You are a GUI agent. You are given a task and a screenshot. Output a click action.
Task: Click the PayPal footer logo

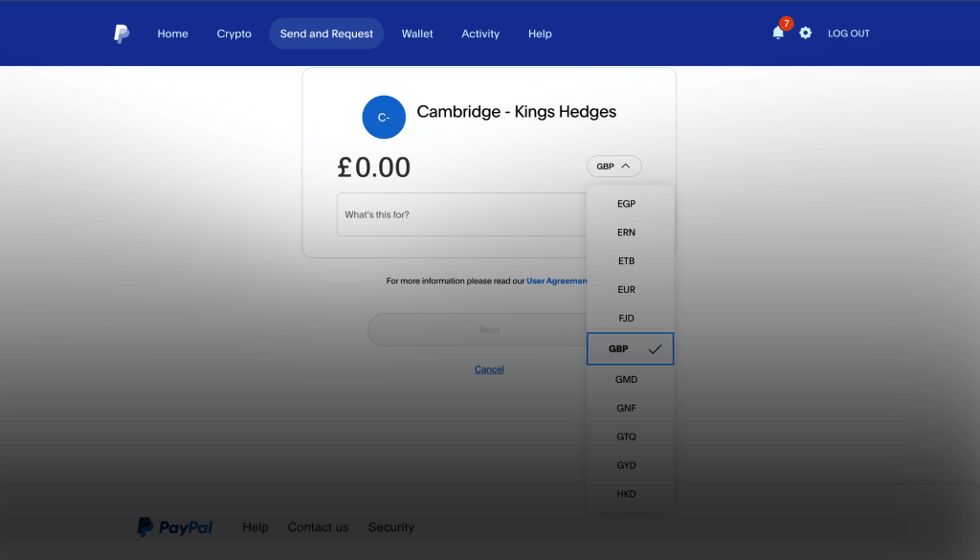175,527
